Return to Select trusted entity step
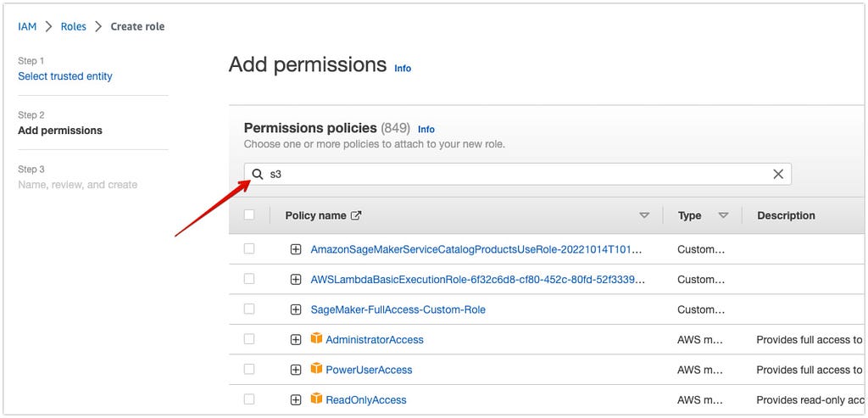Screen dimensions: 868x418 pos(65,76)
